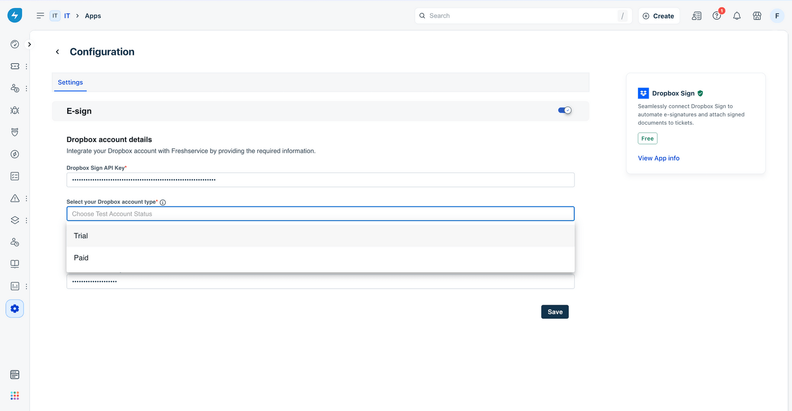Go back using the arrow beside Configuration
The image size is (792, 411).
pyautogui.click(x=58, y=52)
